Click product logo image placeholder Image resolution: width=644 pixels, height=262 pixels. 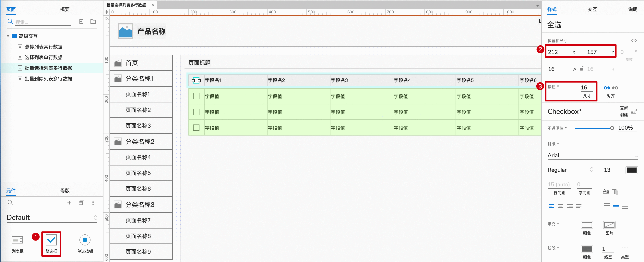pos(125,31)
